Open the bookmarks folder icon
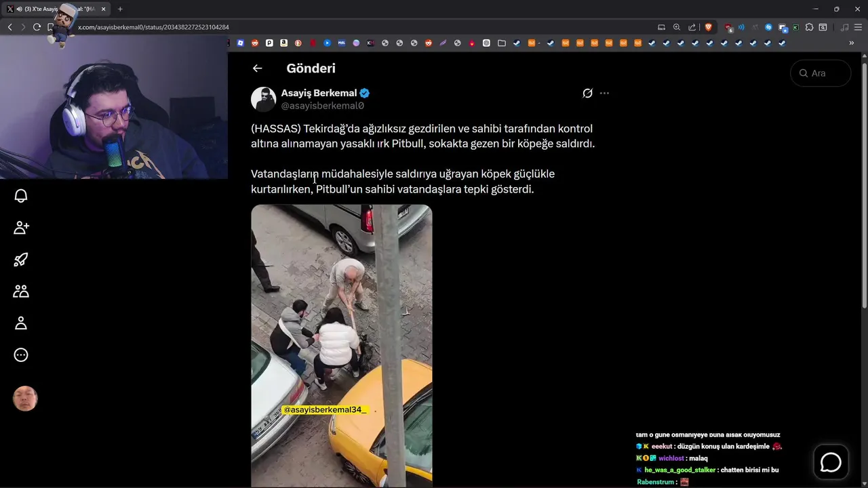 (x=501, y=43)
